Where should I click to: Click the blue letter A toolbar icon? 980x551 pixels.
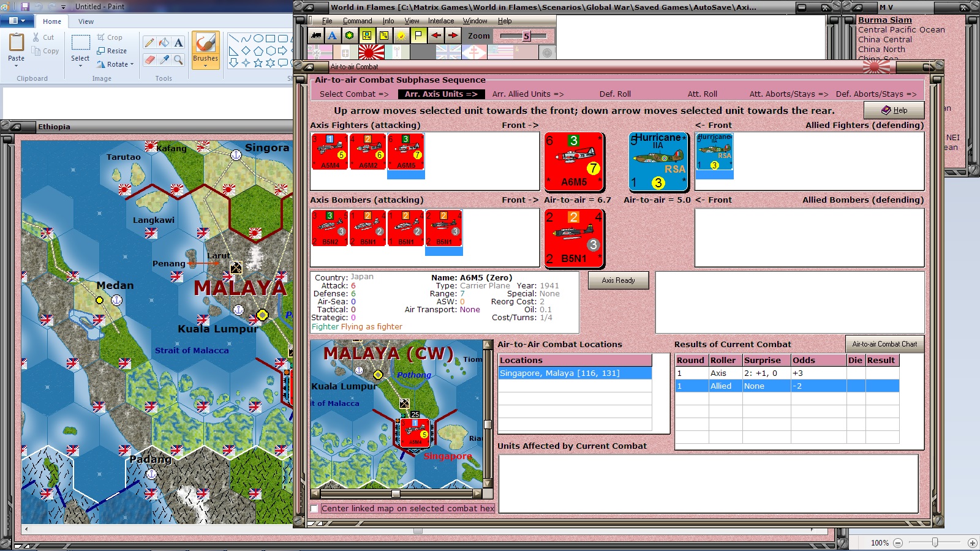click(x=333, y=36)
